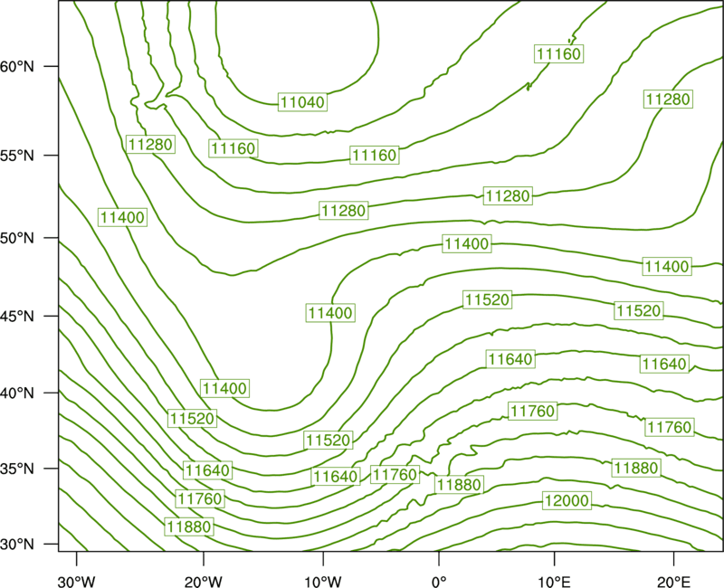724x588 pixels.
Task: Select the 45°N latitude axis label
Action: click(17, 316)
